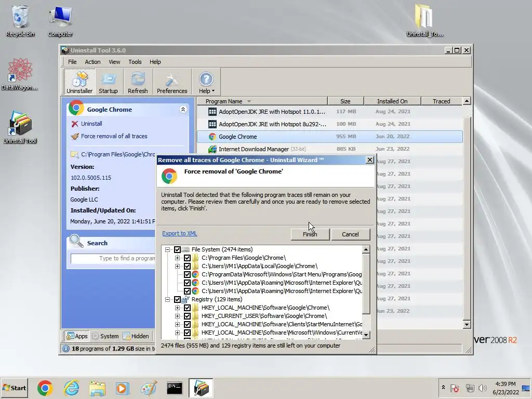Image resolution: width=532 pixels, height=399 pixels.
Task: Open Preferences from the toolbar
Action: [x=172, y=82]
